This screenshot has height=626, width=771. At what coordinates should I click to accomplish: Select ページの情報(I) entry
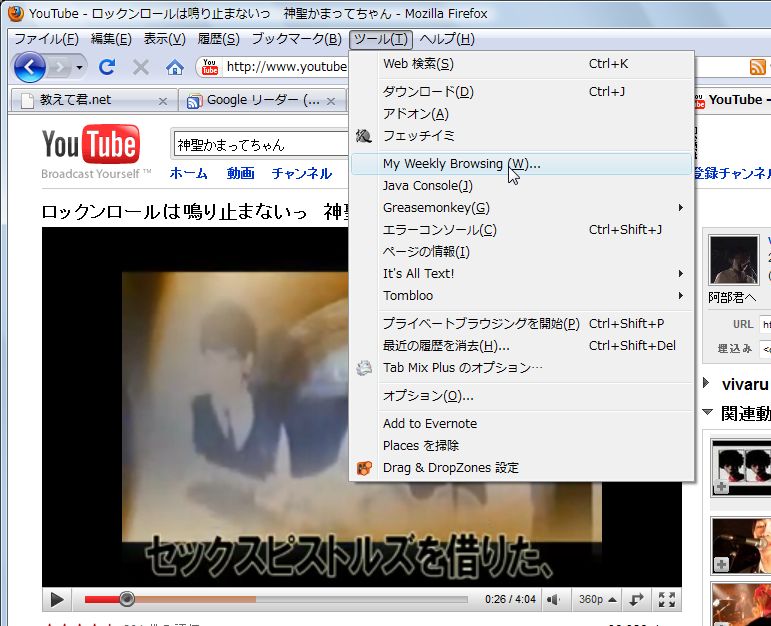pyautogui.click(x=521, y=252)
